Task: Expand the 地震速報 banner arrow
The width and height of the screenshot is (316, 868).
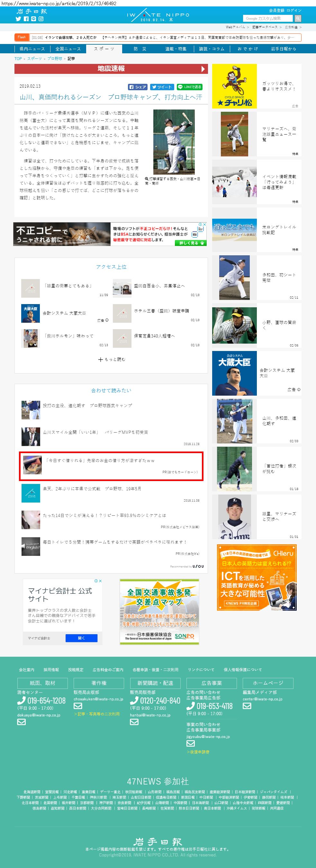Action: 203,69
